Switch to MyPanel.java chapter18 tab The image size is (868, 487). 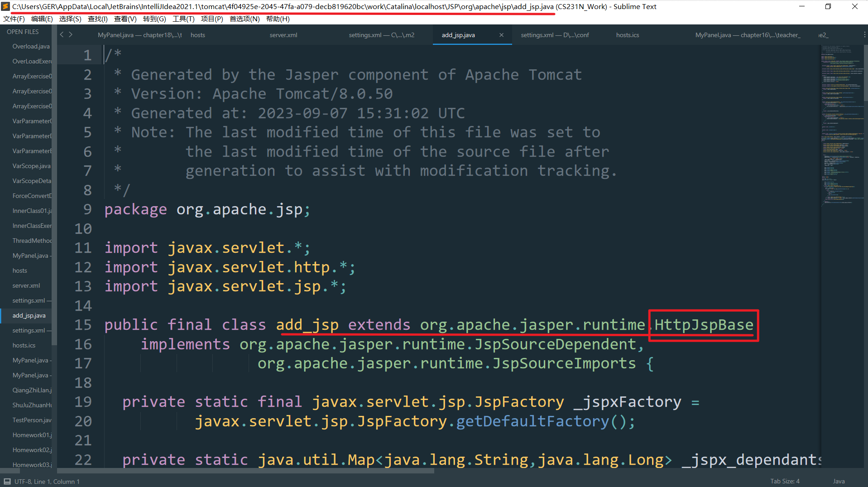(139, 35)
